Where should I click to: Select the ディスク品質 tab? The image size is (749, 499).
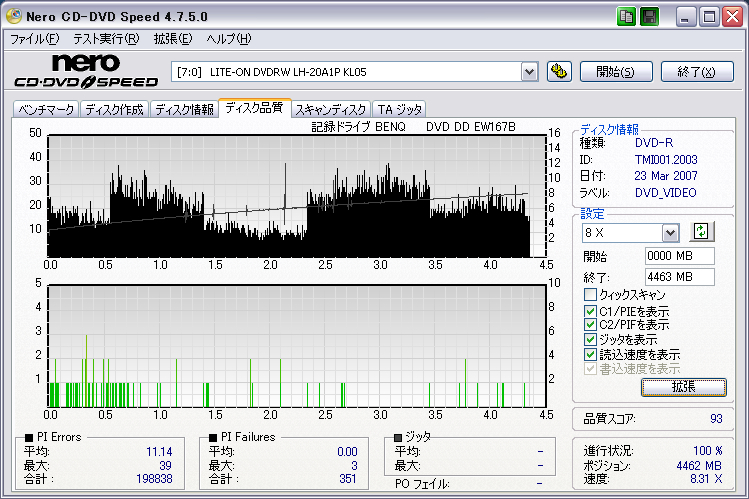coord(255,107)
